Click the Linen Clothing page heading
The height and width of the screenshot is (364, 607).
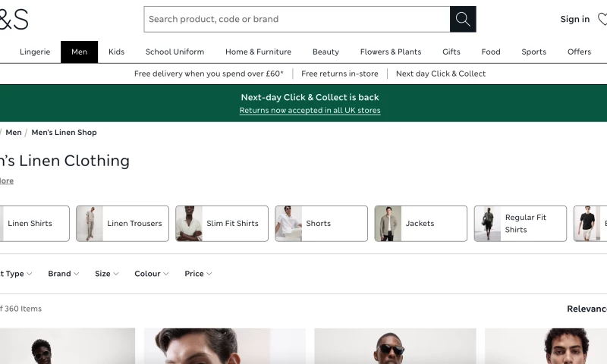click(x=64, y=161)
